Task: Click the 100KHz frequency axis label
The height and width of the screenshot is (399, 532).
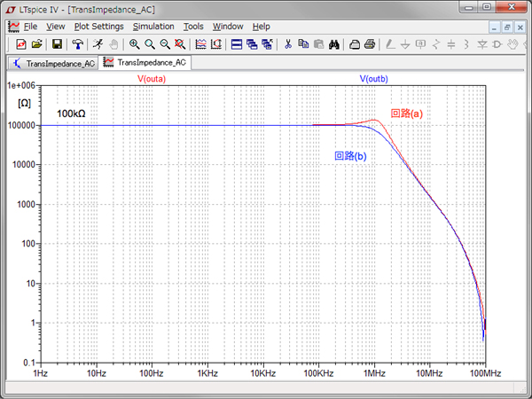Action: (x=317, y=374)
